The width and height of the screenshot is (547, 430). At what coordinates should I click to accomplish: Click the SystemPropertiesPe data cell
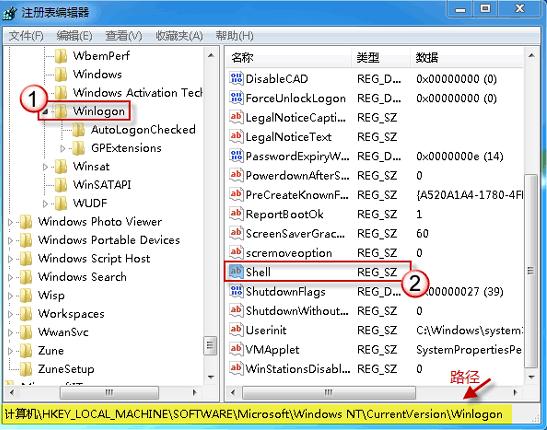click(469, 349)
